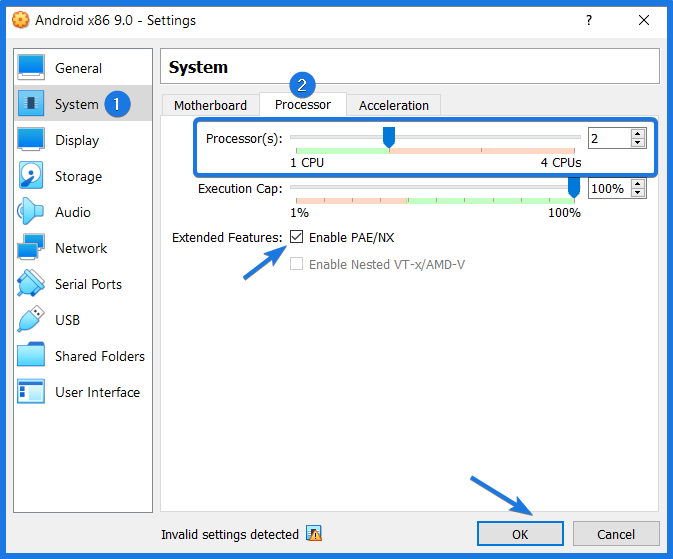Screen dimensions: 673x559
Task: Open the Display screen icon
Action: [30, 140]
